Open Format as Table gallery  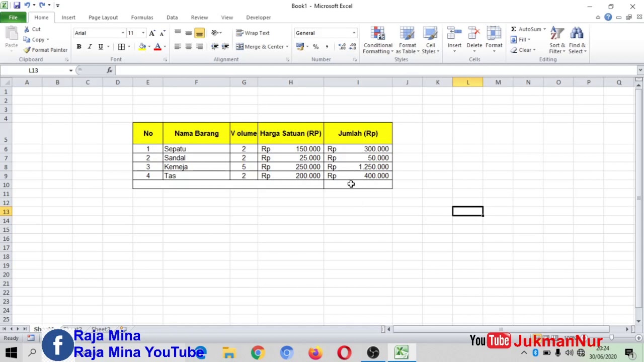[407, 40]
